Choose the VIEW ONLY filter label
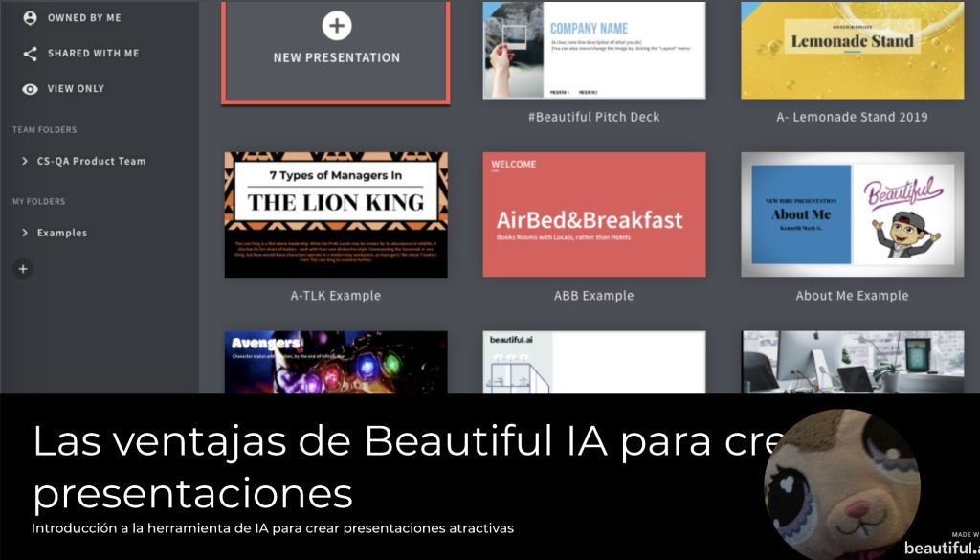 (76, 89)
